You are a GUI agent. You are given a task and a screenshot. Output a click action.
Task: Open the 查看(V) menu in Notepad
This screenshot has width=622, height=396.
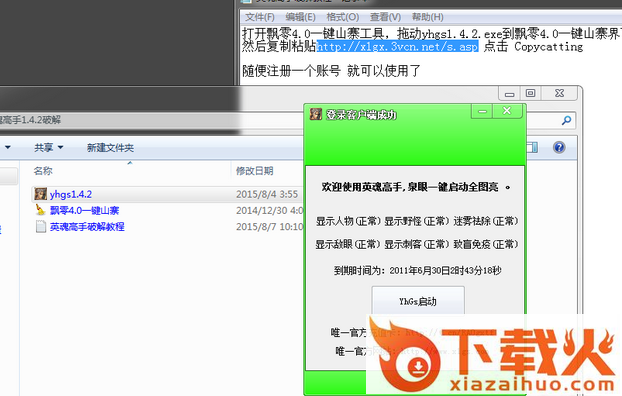(385, 17)
